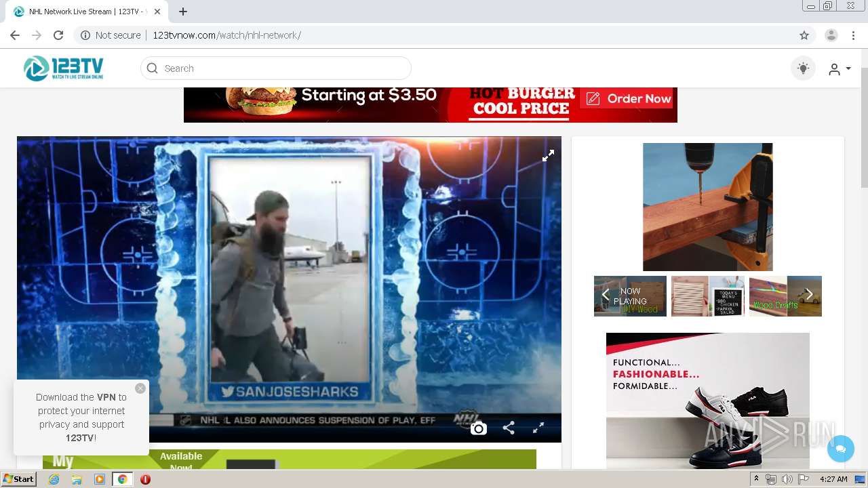
Task: Focus the Search input field
Action: click(276, 68)
